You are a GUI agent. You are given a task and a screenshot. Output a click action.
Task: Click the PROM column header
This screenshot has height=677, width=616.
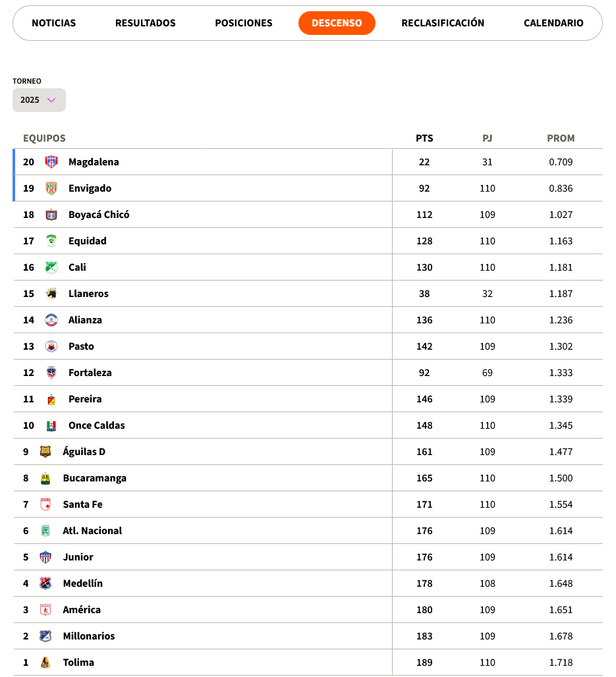(x=561, y=138)
